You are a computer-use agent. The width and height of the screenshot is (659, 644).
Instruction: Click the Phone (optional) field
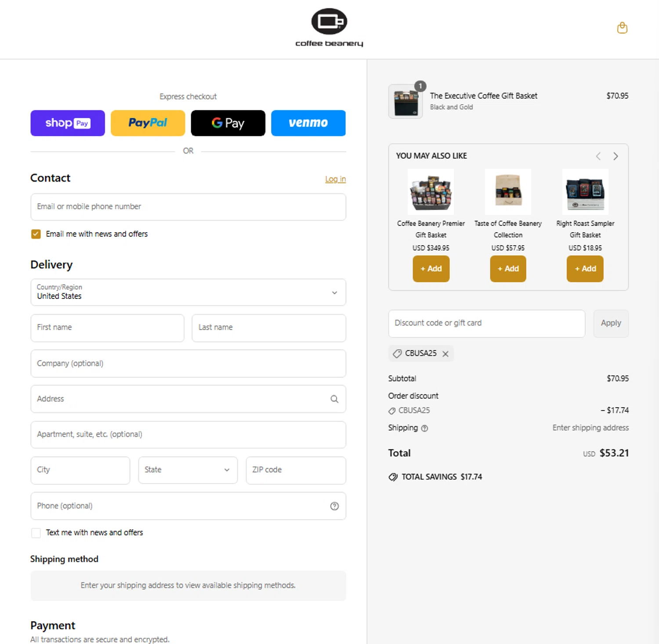pos(188,506)
